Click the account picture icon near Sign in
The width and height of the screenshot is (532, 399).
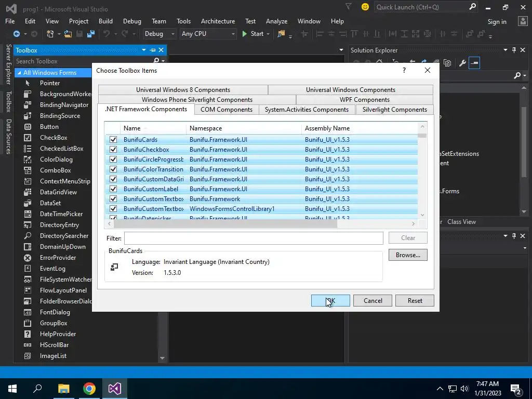[523, 21]
